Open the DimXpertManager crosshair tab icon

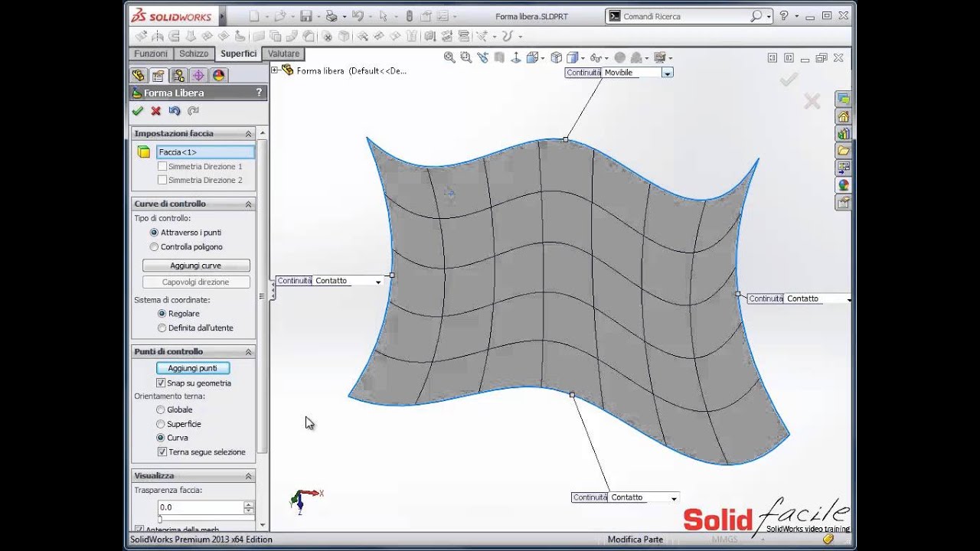click(198, 75)
